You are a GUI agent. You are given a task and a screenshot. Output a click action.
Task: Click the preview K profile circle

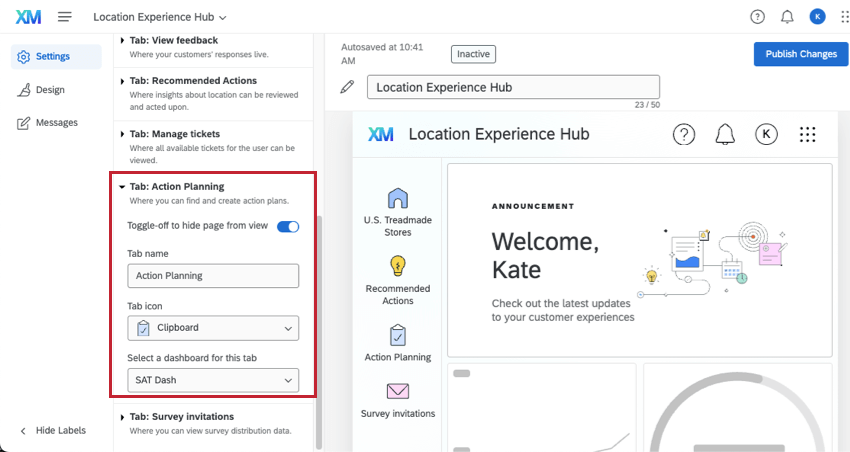766,134
